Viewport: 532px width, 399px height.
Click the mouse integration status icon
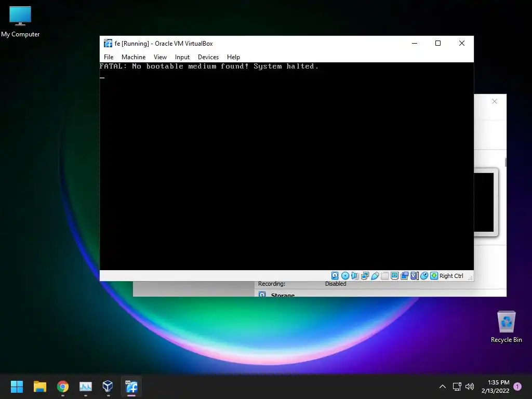click(x=424, y=276)
